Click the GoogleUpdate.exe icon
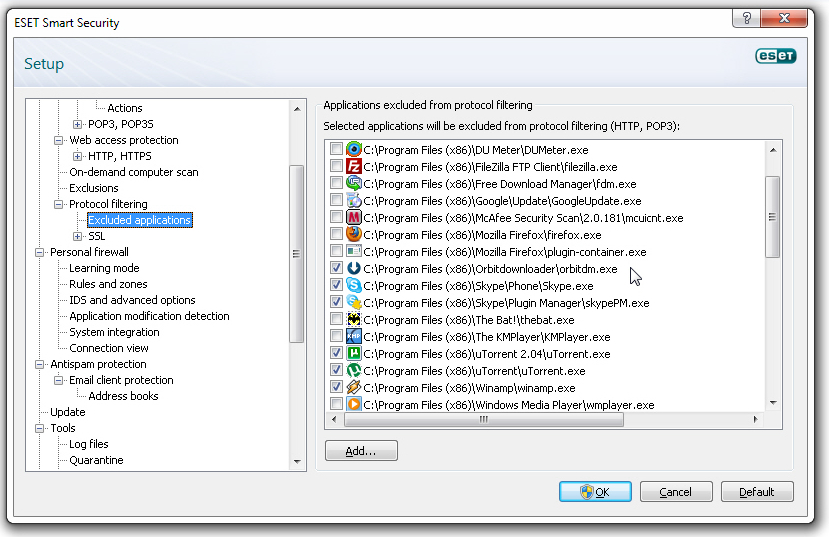The height and width of the screenshot is (537, 829). click(x=354, y=200)
